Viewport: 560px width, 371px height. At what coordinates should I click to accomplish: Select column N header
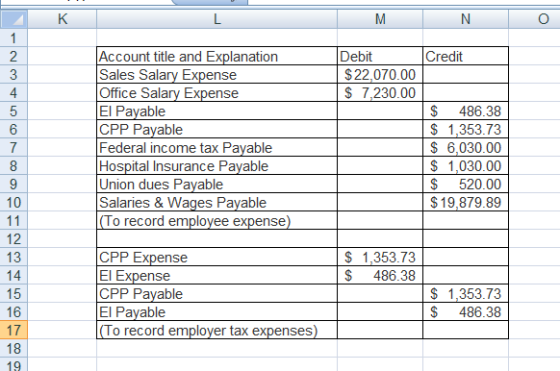click(x=465, y=19)
